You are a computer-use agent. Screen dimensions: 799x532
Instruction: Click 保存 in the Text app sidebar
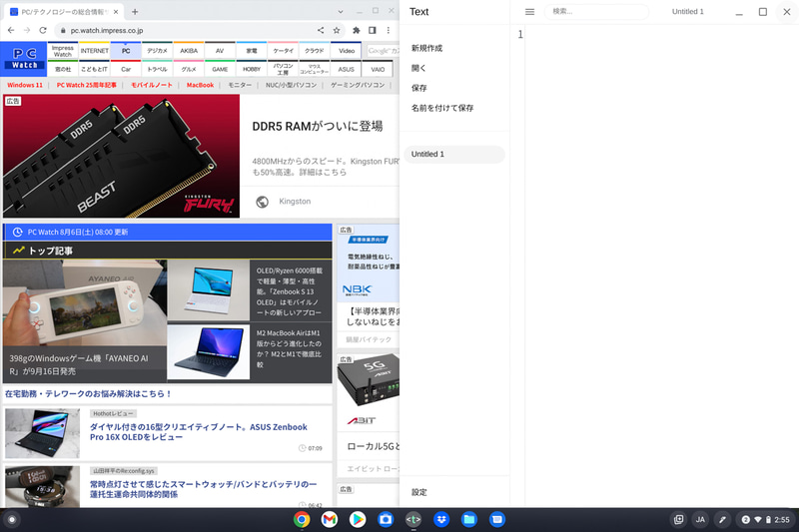418,88
